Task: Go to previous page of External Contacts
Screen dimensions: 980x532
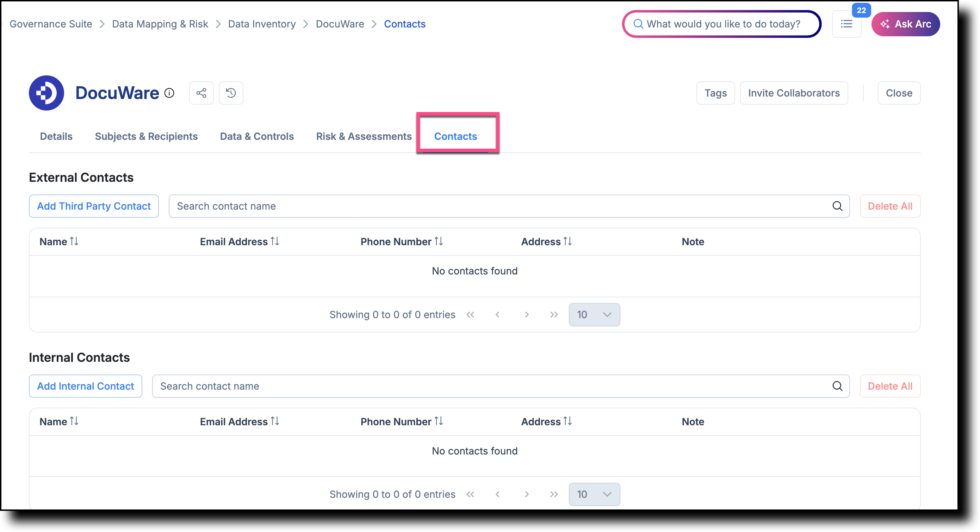Action: point(498,315)
